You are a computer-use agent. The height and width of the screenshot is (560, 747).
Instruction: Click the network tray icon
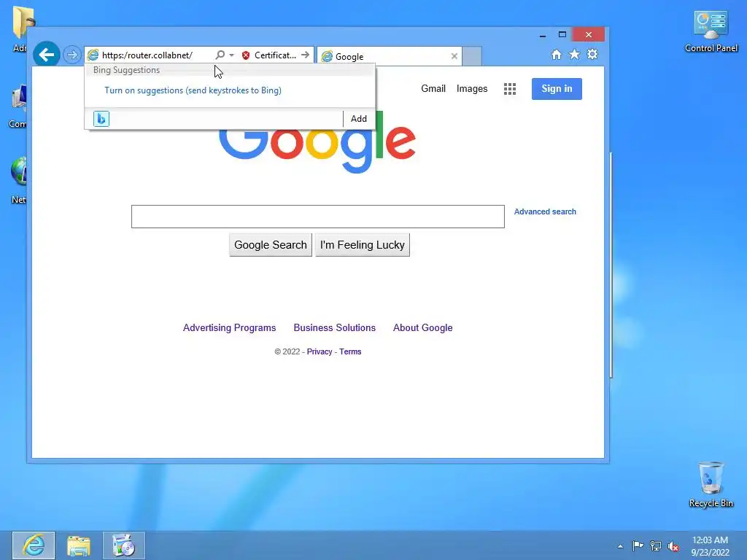(656, 546)
